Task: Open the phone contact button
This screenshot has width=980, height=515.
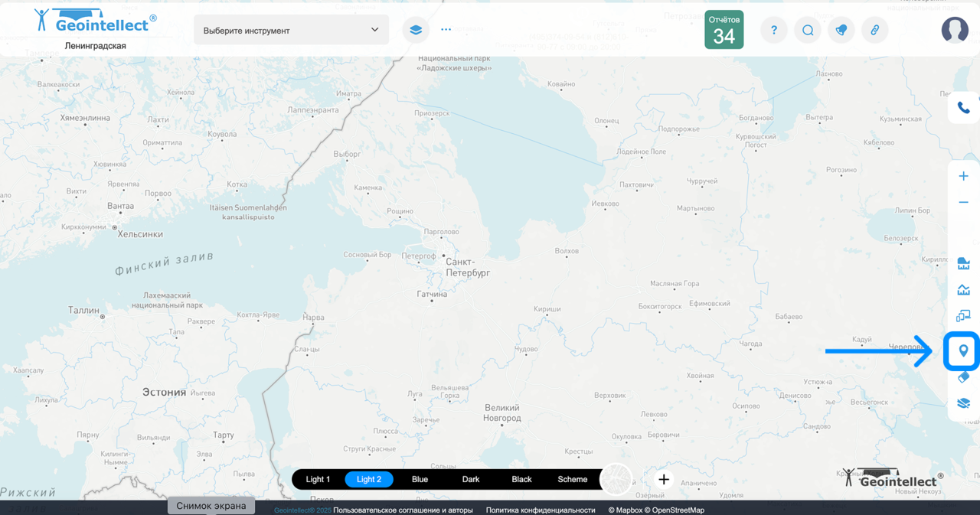Action: click(x=963, y=108)
